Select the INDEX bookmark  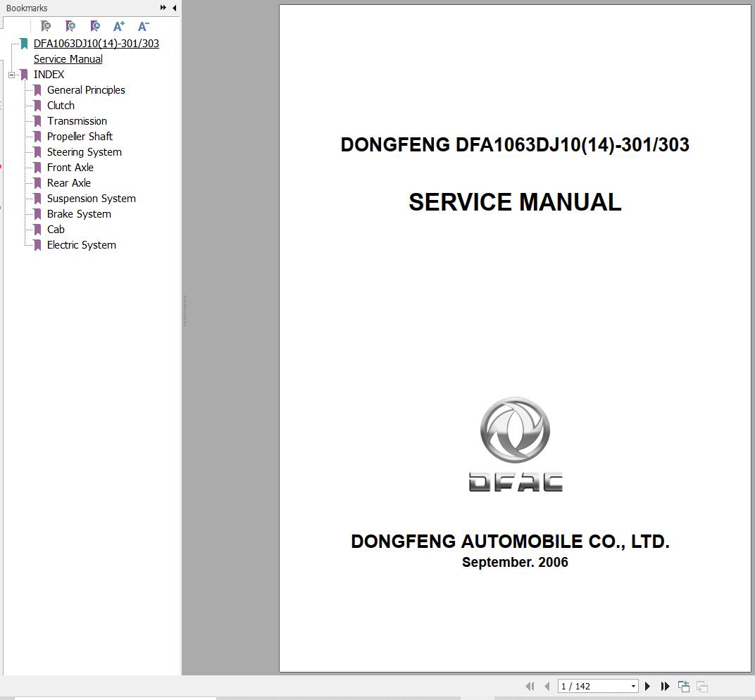click(x=49, y=75)
